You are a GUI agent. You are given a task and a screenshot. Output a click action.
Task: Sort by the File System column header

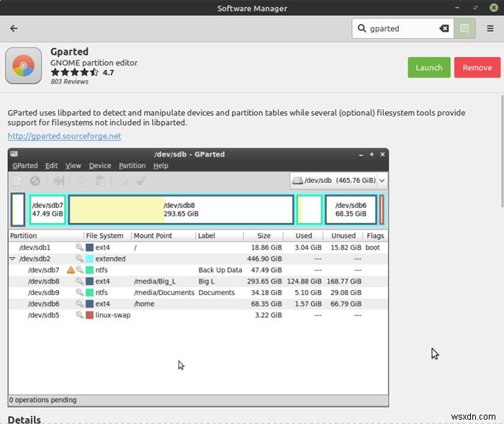pos(108,235)
